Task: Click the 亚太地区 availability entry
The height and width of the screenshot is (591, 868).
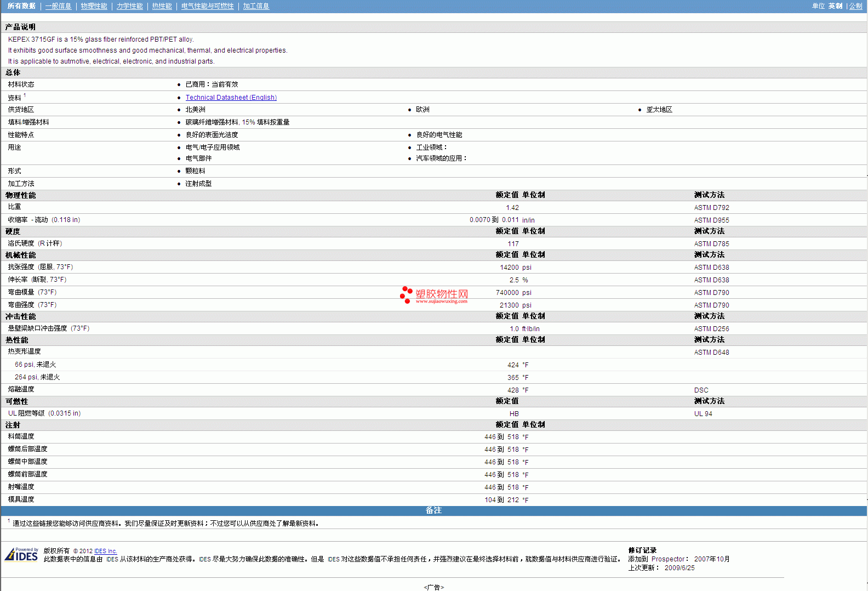Action: click(x=659, y=110)
